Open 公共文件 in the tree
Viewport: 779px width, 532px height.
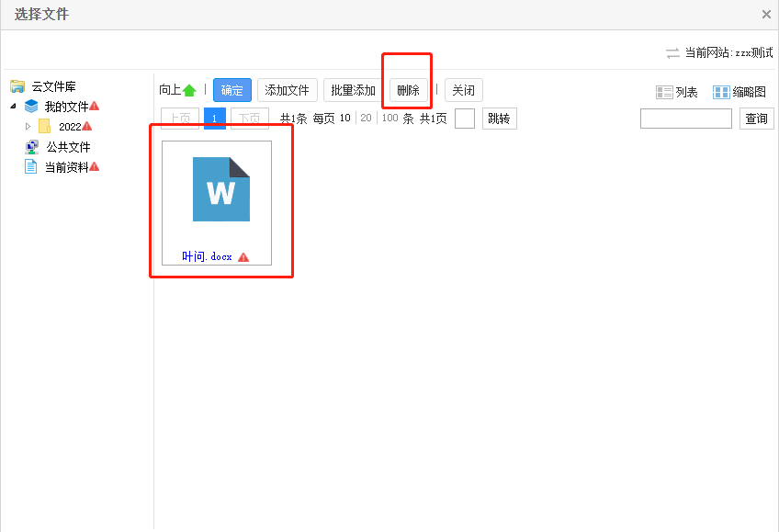coord(69,147)
